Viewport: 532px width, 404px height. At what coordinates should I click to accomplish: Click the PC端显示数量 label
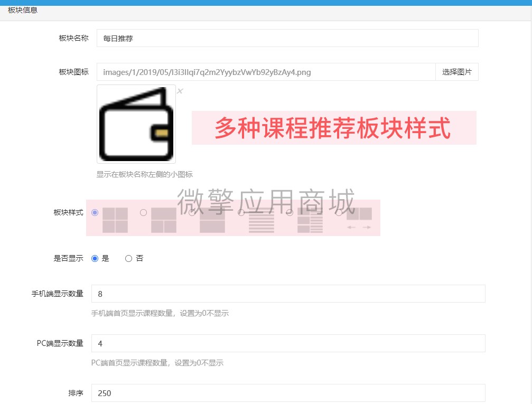click(60, 343)
